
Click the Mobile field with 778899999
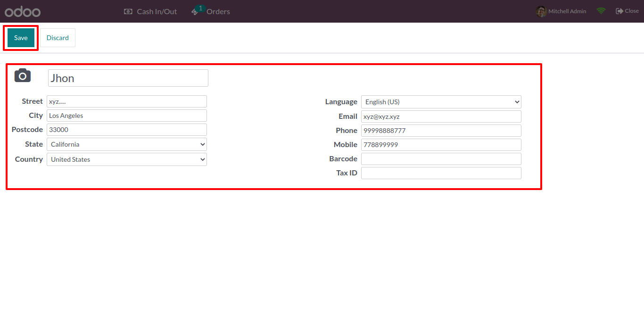(x=441, y=145)
